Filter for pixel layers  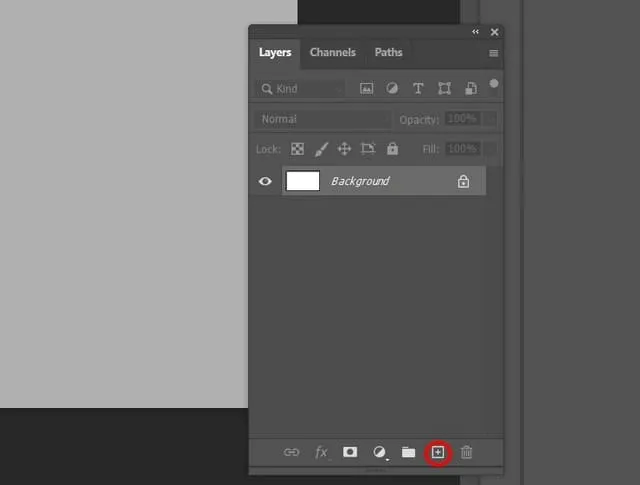(367, 89)
